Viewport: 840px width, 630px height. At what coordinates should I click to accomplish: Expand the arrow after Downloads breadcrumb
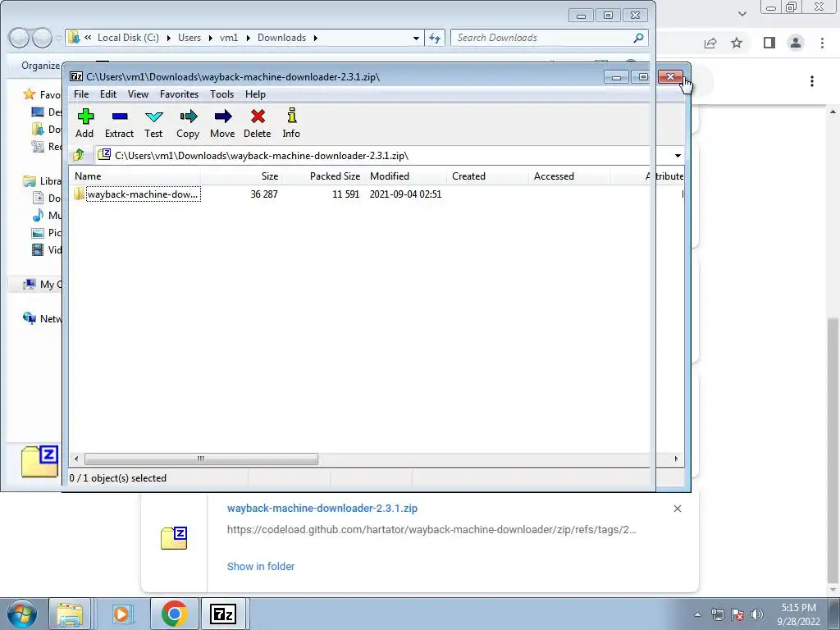pyautogui.click(x=316, y=38)
